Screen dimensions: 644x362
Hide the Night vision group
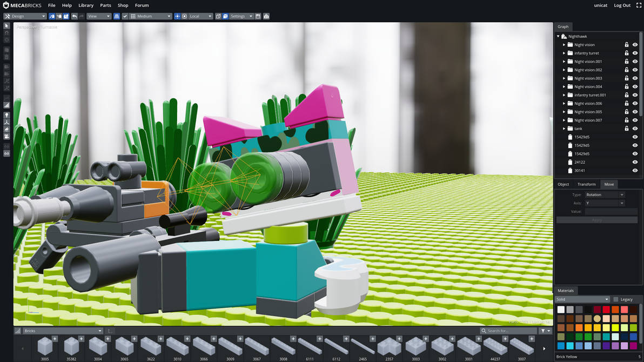click(635, 45)
